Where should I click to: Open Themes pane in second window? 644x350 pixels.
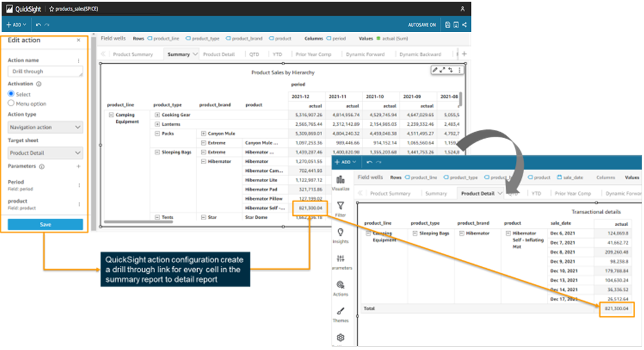pos(340,314)
